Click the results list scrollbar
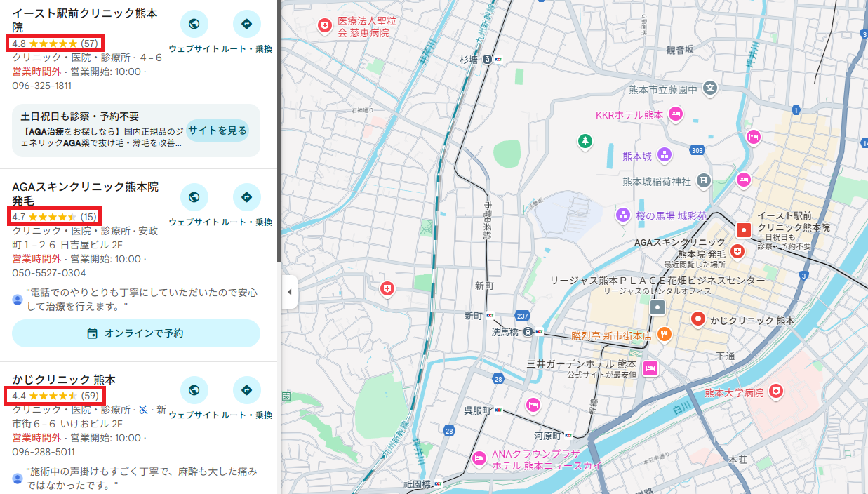868x494 pixels. (x=279, y=131)
